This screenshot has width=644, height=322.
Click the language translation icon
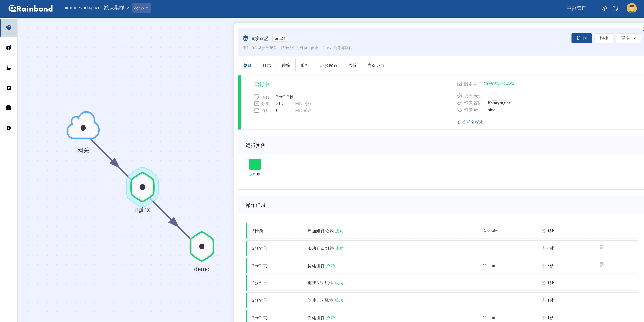[615, 8]
